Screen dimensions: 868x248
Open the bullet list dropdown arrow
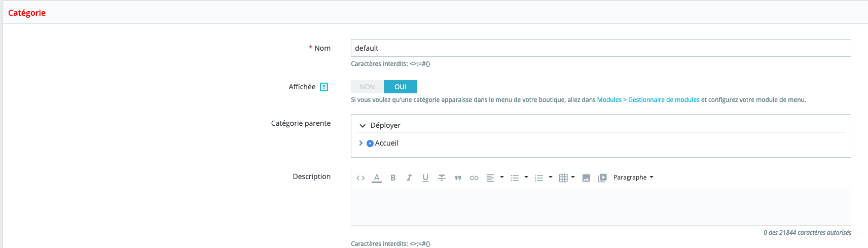(526, 178)
